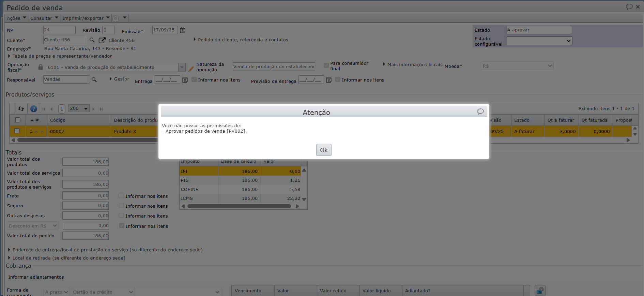Click the products grid scroll-right arrow
The image size is (644, 296).
628,140
